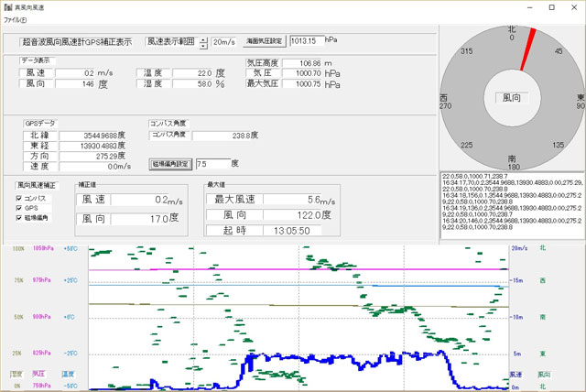This screenshot has width=586, height=392.
Task: Disable the 磁場偏角 checkbox
Action: click(x=19, y=218)
